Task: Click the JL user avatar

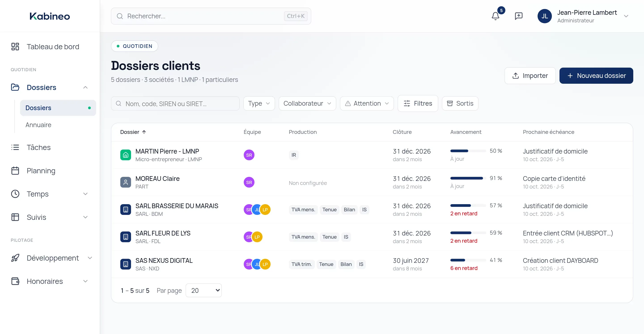Action: [544, 16]
